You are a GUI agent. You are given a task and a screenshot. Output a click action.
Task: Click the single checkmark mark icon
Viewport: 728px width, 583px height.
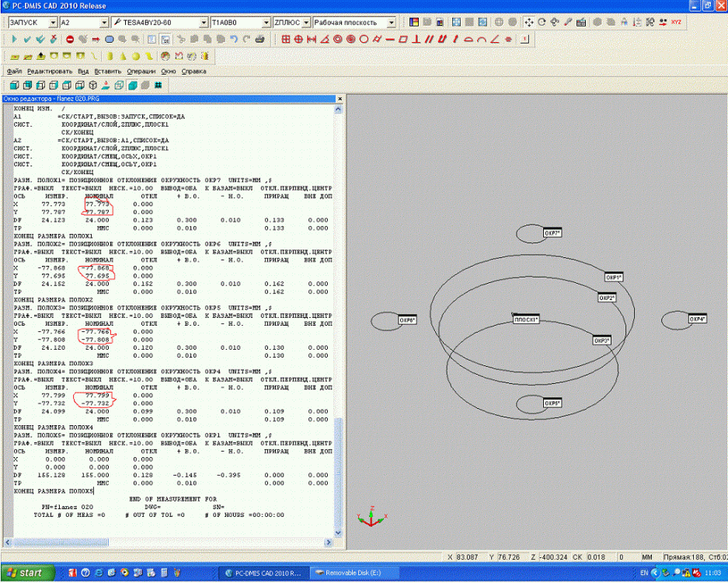[x=27, y=40]
